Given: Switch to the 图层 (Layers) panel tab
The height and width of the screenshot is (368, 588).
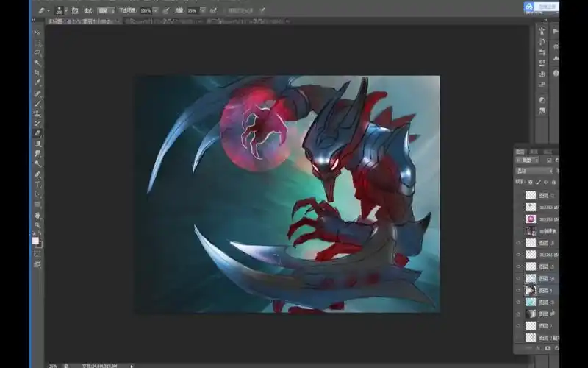Looking at the screenshot, I should point(520,152).
